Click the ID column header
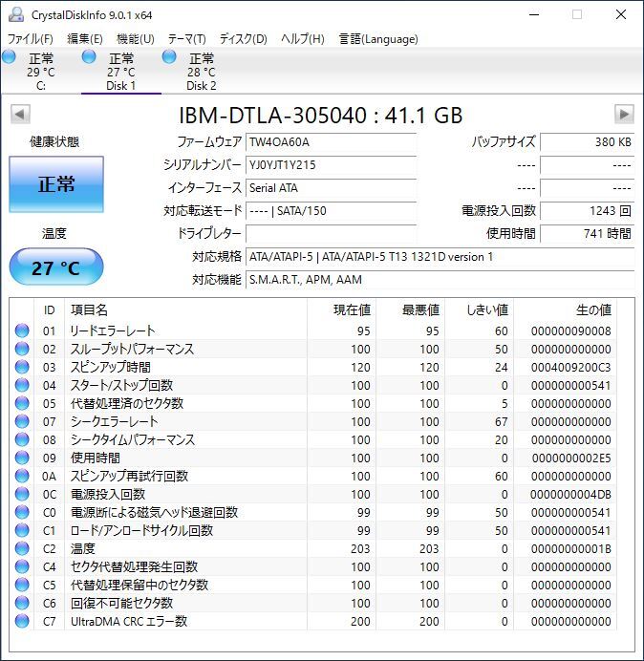644x661 pixels. coord(50,310)
